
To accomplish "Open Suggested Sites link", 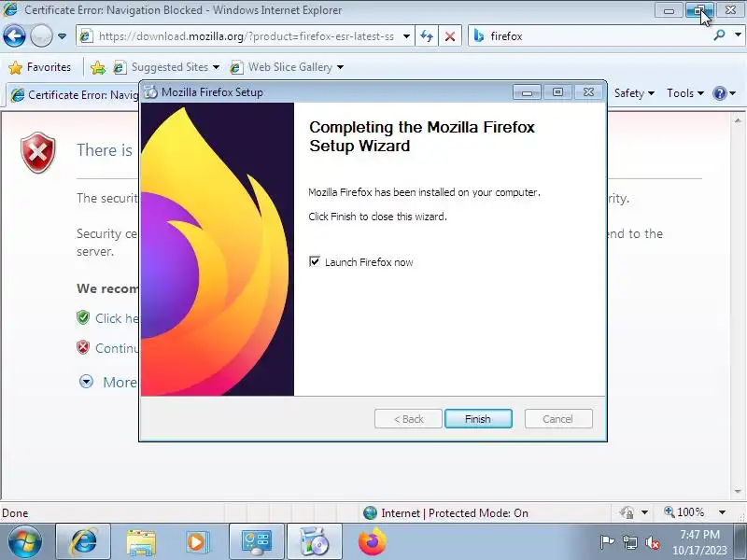I will pos(169,67).
